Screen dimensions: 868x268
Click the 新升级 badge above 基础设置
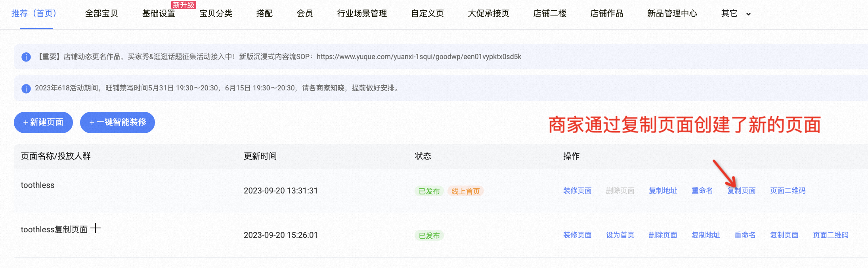coord(184,5)
